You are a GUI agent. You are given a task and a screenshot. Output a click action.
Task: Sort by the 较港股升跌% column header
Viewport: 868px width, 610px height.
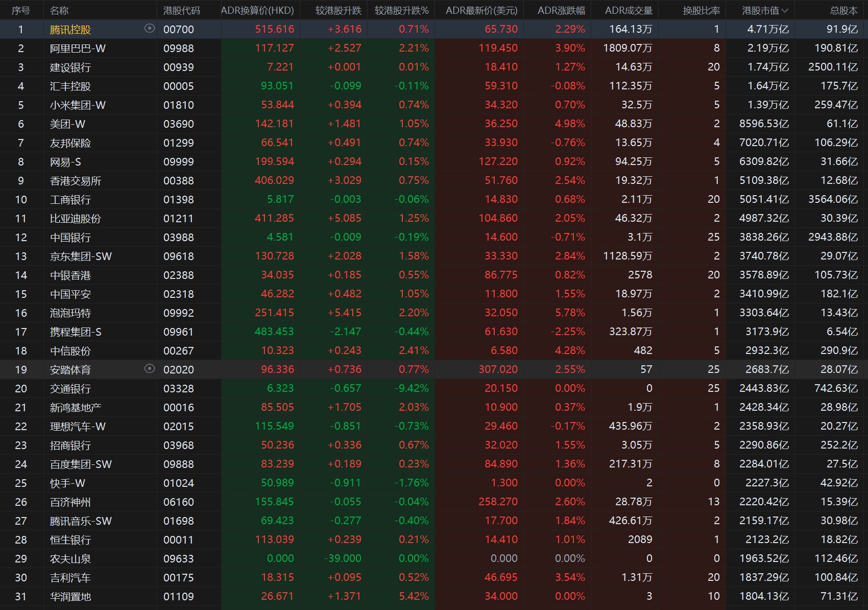tap(401, 11)
